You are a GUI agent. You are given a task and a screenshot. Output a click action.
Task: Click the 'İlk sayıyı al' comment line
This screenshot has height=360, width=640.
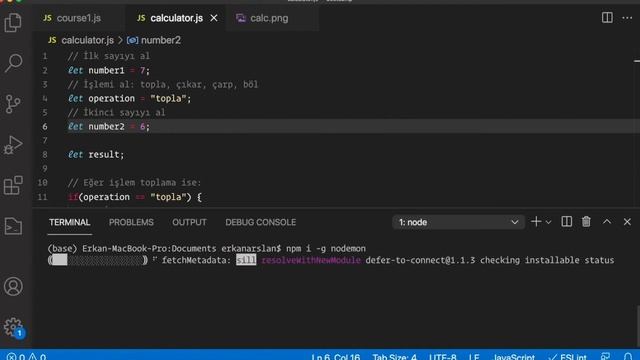[x=109, y=56]
